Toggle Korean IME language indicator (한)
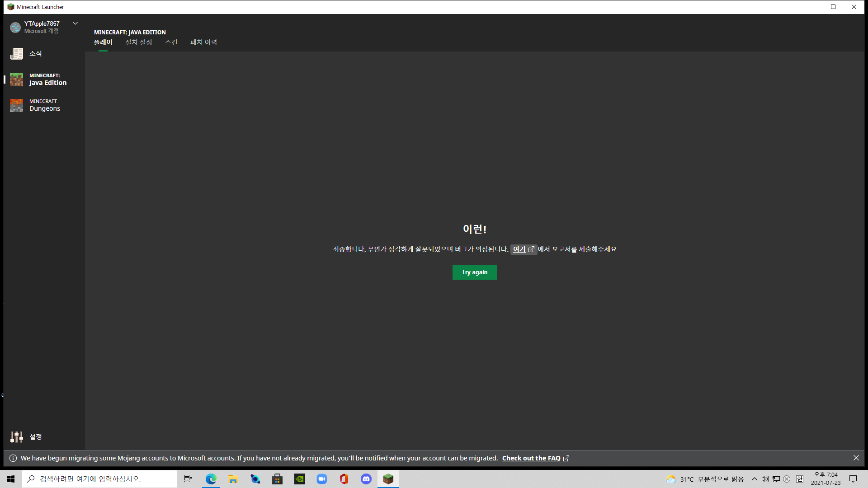The width and height of the screenshot is (868, 488). [800, 479]
